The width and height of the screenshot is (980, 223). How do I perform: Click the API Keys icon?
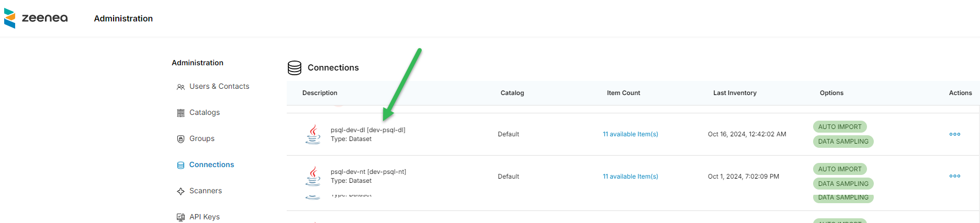click(x=181, y=217)
